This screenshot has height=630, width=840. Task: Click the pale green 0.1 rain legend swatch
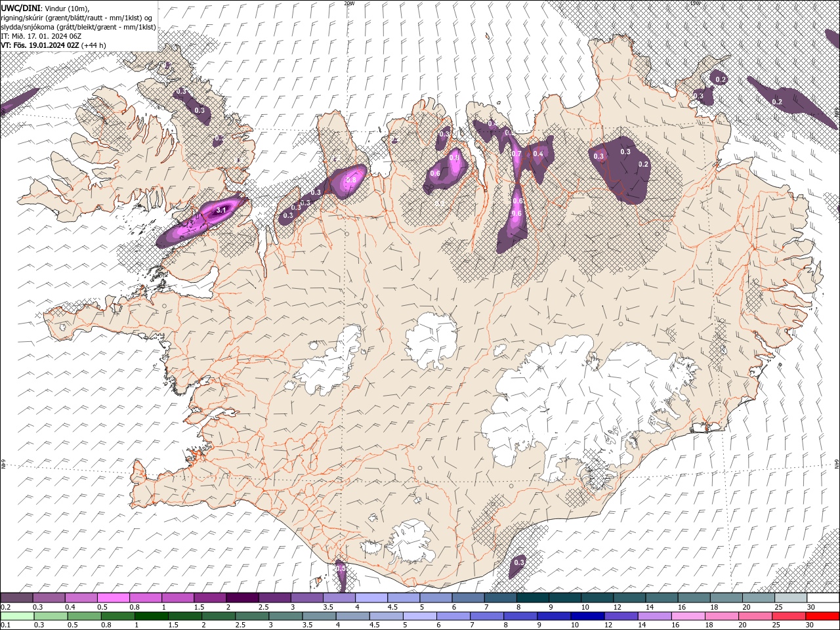17,616
